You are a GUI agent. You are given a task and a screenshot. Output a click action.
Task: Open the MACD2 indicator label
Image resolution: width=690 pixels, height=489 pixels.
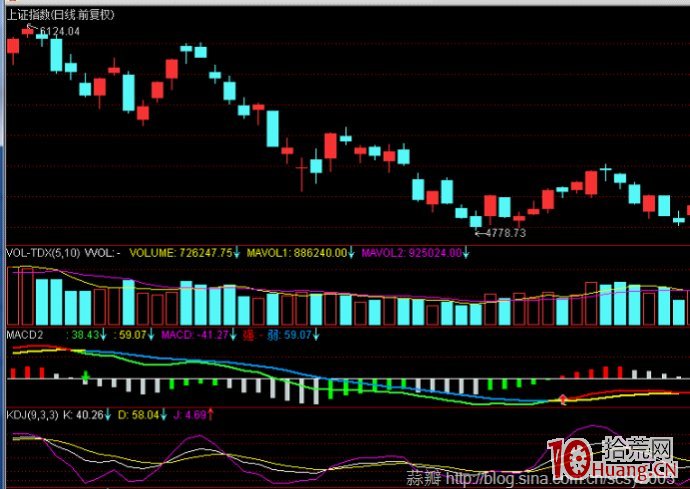[25, 335]
